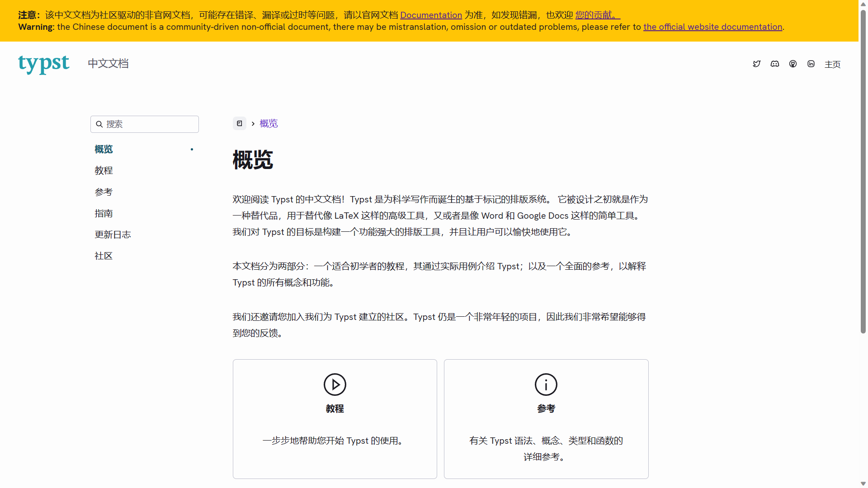Click the docs book icon in the breadcrumb
This screenshot has width=868, height=488.
(x=239, y=123)
